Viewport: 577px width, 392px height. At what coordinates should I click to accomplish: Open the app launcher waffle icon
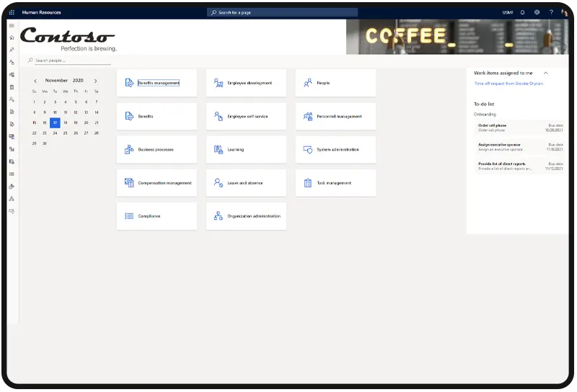pyautogui.click(x=12, y=12)
